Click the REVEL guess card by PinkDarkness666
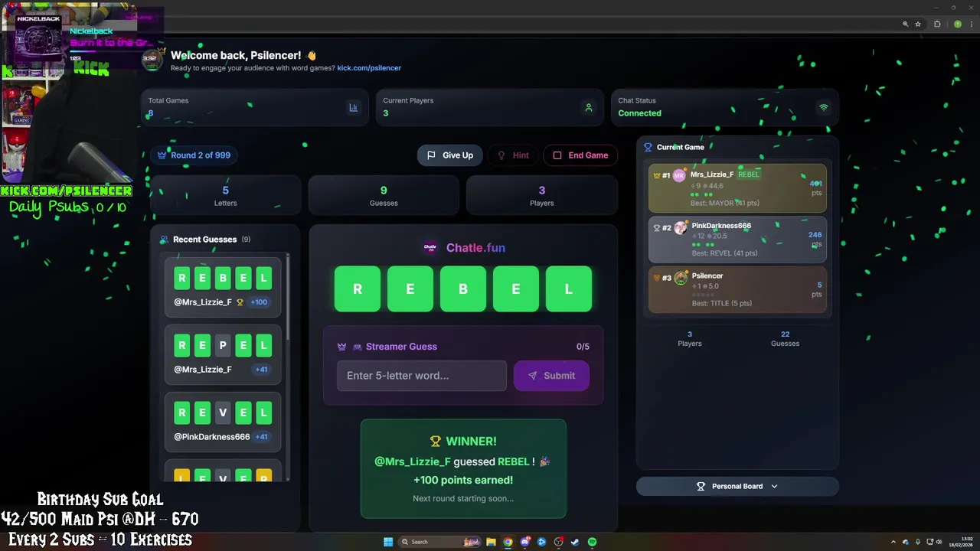Viewport: 980px width, 551px height. (x=223, y=422)
